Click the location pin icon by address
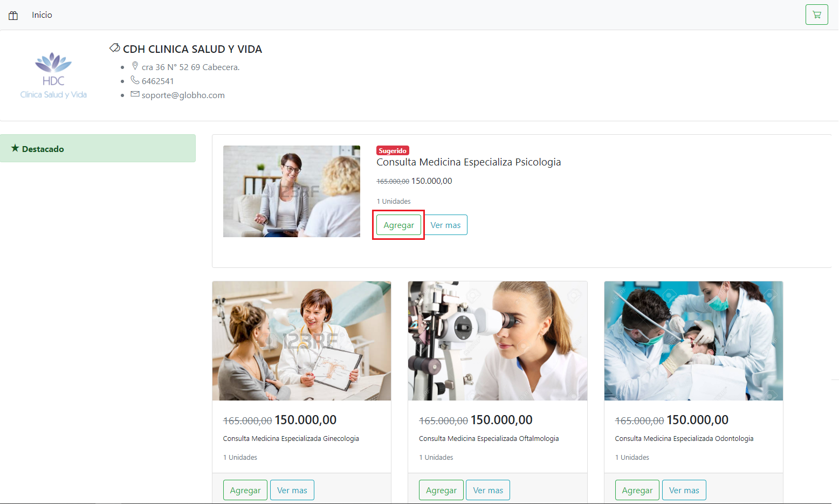The width and height of the screenshot is (839, 504). [x=135, y=66]
